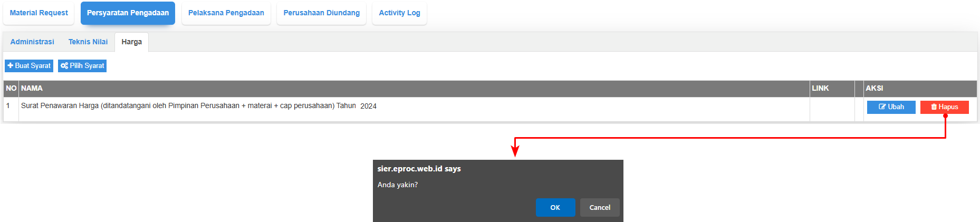Switch to the Administrasi sub-tab

click(x=32, y=42)
